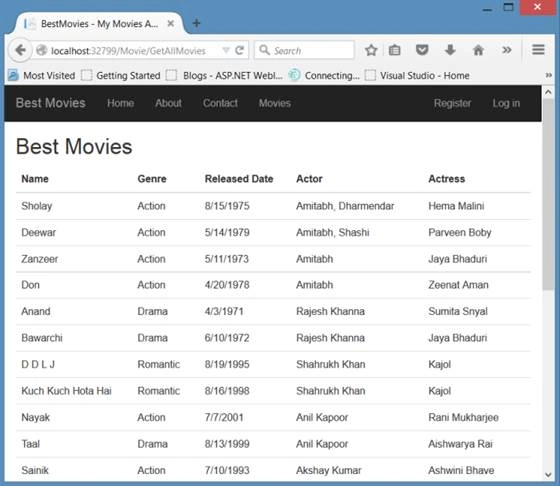The height and width of the screenshot is (486, 560).
Task: Click the vertical scrollbar thumb
Action: [x=548, y=195]
